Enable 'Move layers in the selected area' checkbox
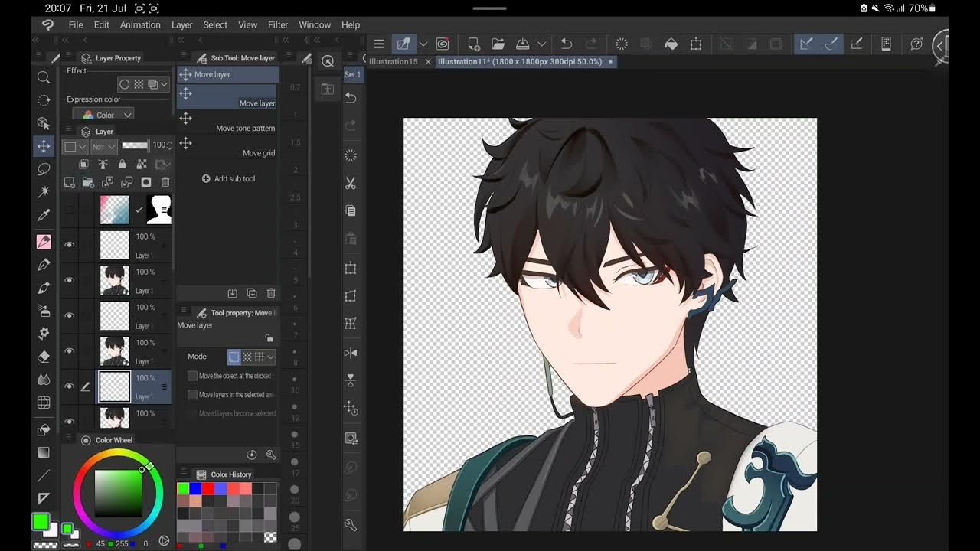Screen dimensions: 980x551 pos(193,394)
